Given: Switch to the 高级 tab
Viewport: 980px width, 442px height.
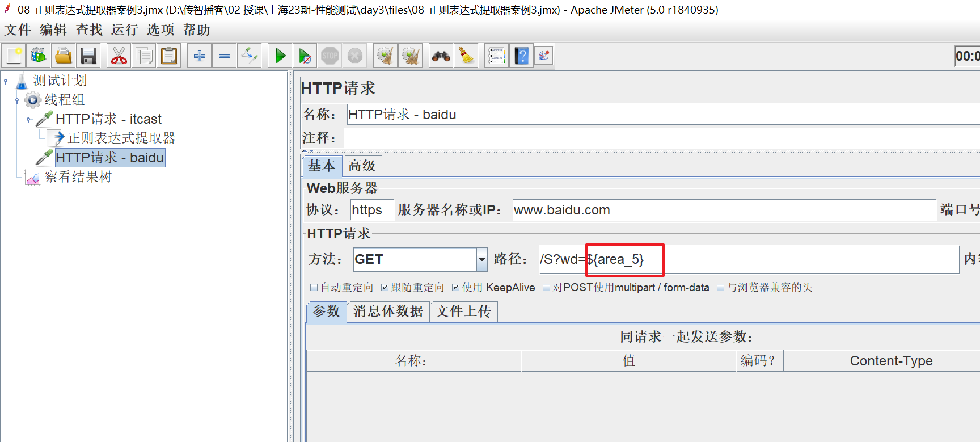Looking at the screenshot, I should tap(362, 166).
